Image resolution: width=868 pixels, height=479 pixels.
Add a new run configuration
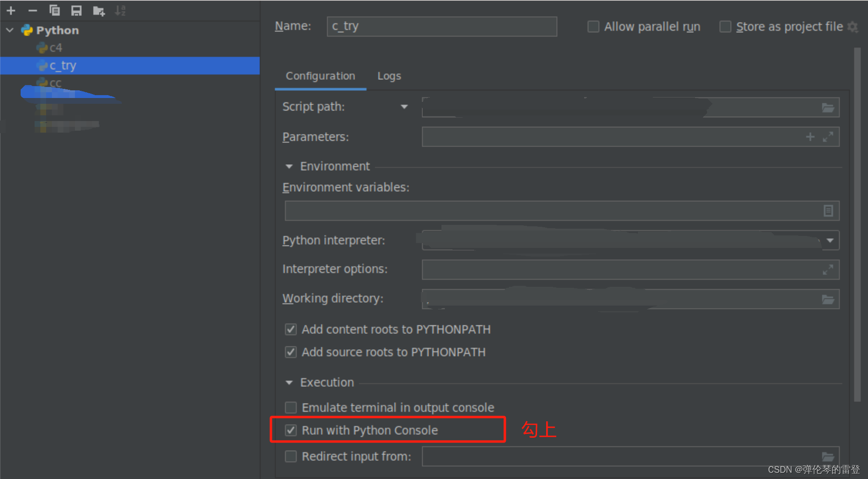[x=11, y=11]
